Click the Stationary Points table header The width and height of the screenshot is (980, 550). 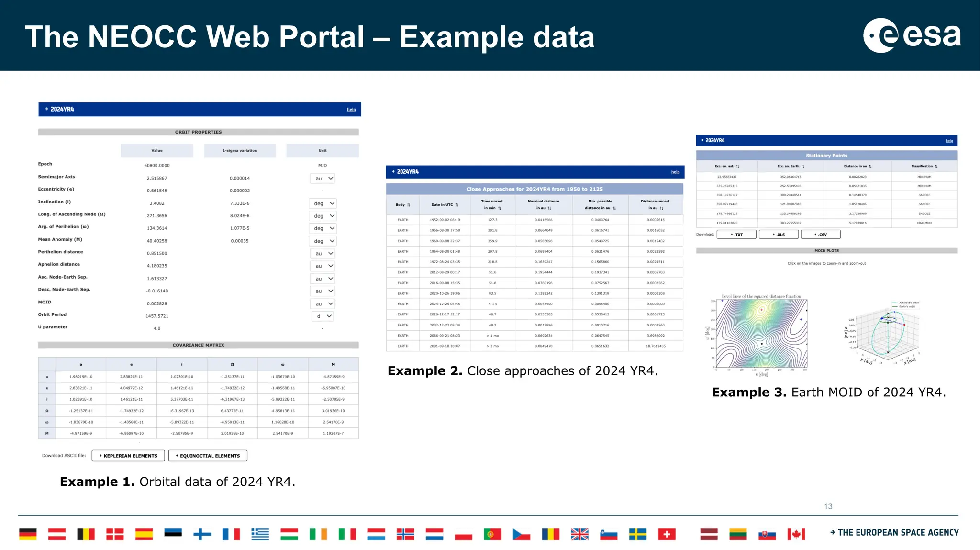(826, 156)
